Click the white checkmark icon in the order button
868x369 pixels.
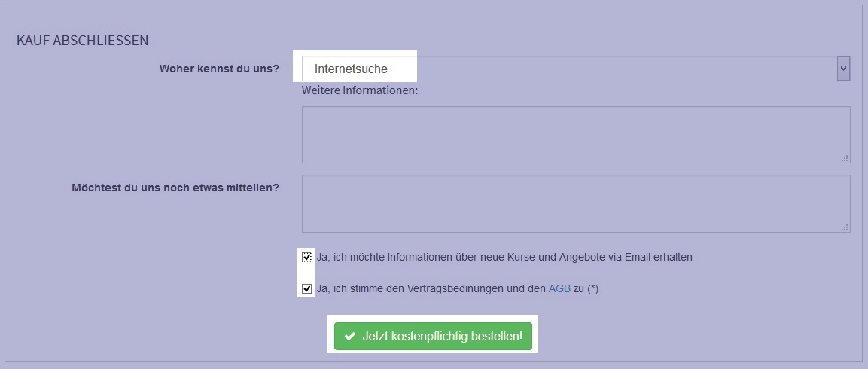pyautogui.click(x=349, y=337)
